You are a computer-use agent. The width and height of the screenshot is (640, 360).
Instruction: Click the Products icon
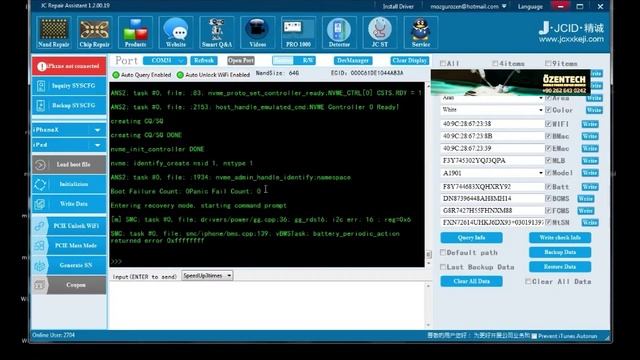pos(135,33)
